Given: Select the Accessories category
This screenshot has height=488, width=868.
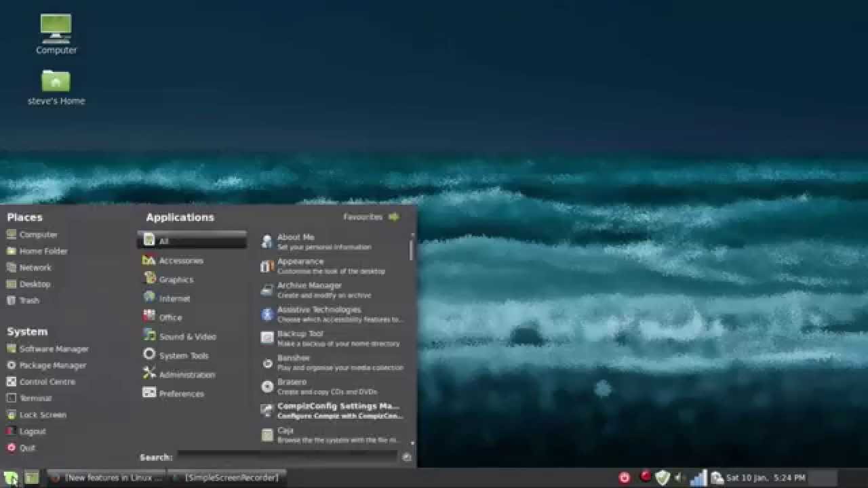Looking at the screenshot, I should coord(193,260).
